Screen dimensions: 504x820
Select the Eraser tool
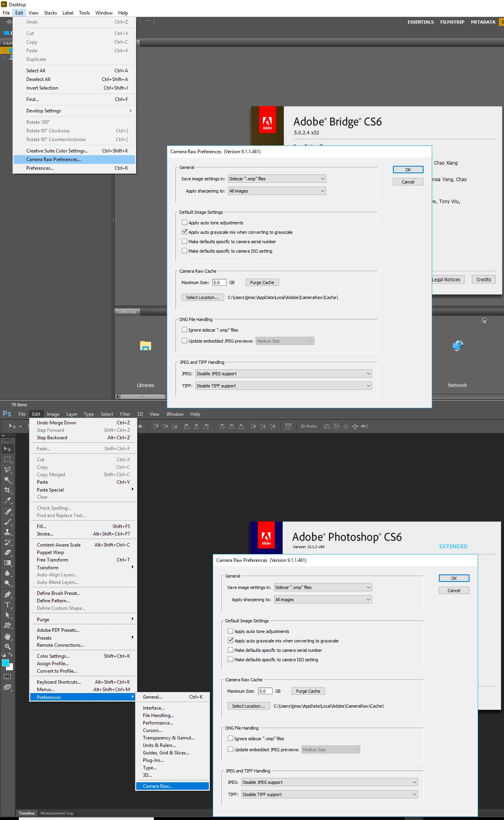coord(7,552)
